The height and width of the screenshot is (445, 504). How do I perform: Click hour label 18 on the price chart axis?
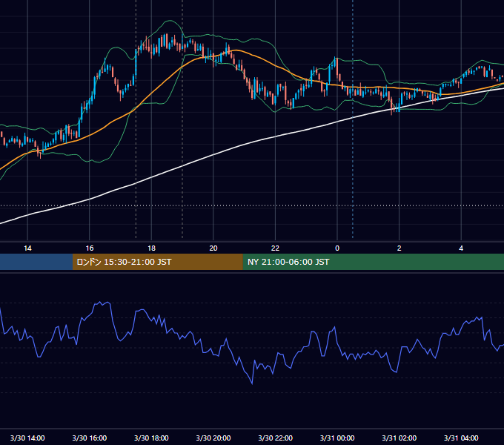(x=151, y=248)
